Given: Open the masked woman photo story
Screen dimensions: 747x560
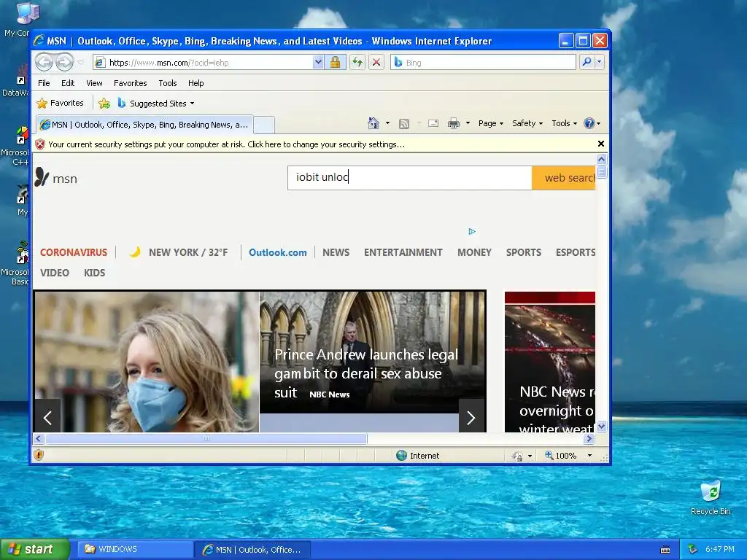Looking at the screenshot, I should click(x=147, y=362).
